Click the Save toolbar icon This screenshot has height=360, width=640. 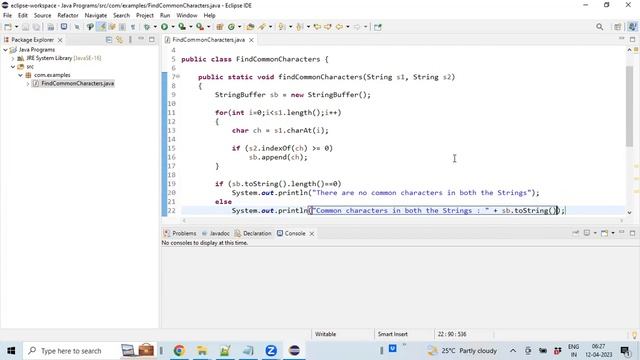coord(25,27)
